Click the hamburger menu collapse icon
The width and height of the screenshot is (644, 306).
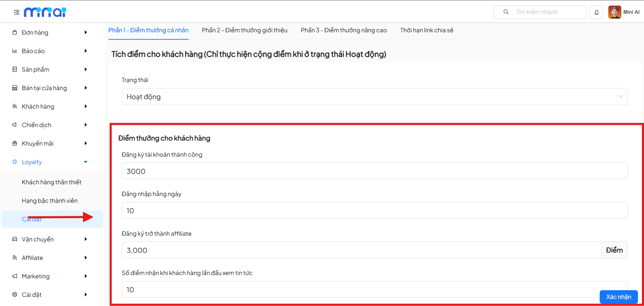[16, 12]
